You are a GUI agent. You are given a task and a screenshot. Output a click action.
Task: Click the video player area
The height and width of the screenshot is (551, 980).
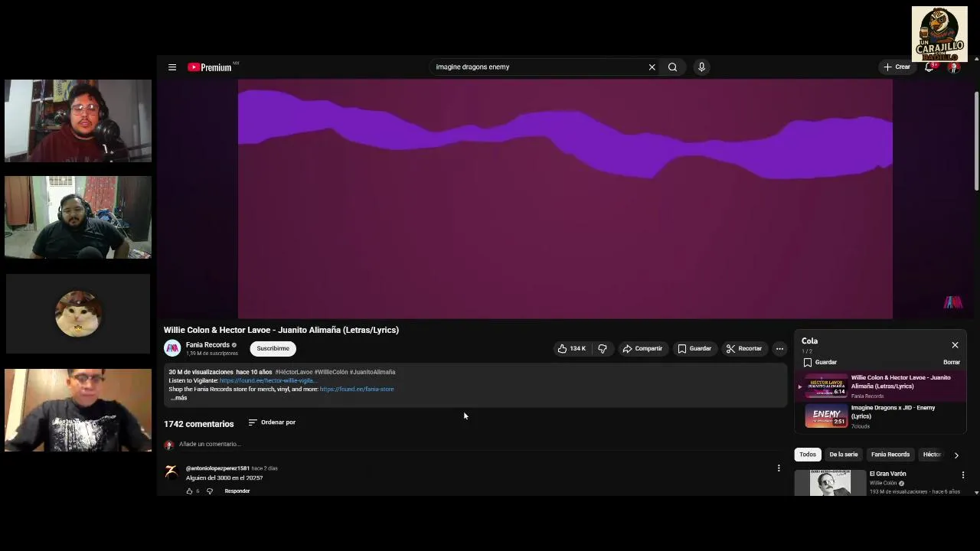[x=565, y=199]
